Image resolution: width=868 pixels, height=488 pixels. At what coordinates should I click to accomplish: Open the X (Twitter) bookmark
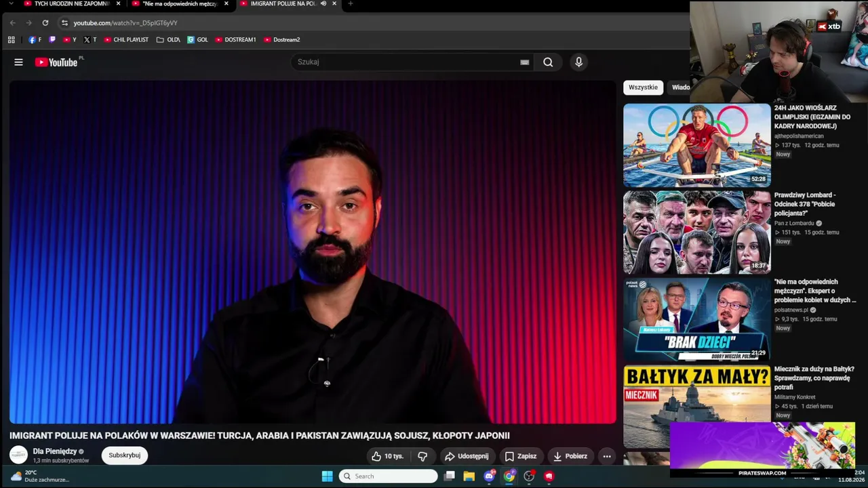point(90,40)
